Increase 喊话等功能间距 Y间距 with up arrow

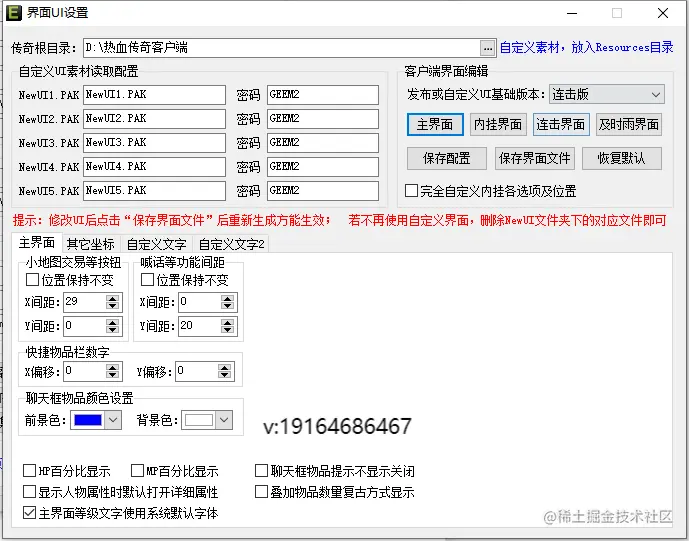click(227, 323)
